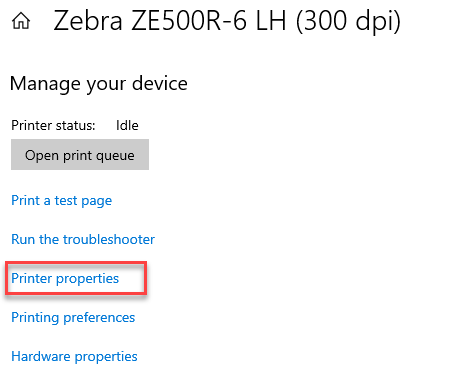This screenshot has width=466, height=379.
Task: Click the Zebra ZE500R-6 LH page title
Action: click(227, 21)
